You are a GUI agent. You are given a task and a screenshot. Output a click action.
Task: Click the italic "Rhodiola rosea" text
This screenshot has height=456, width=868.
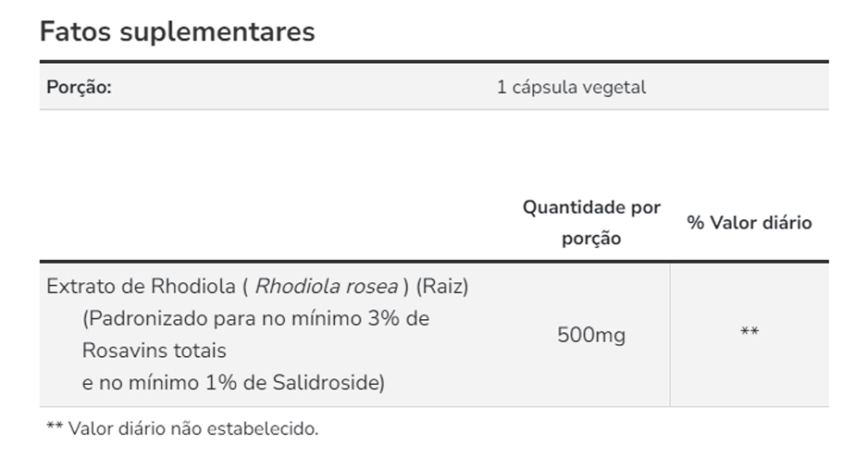click(326, 287)
